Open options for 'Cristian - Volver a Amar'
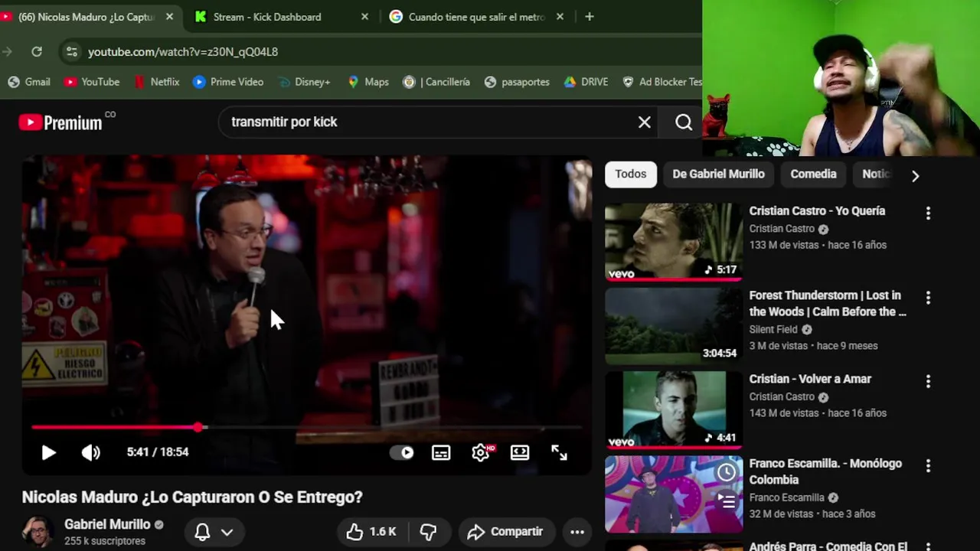Viewport: 980px width, 551px height. tap(928, 381)
